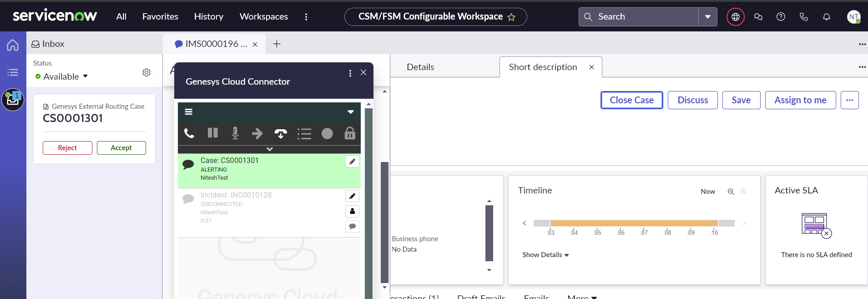The image size is (868, 299).
Task: Click the Save button
Action: pyautogui.click(x=741, y=100)
